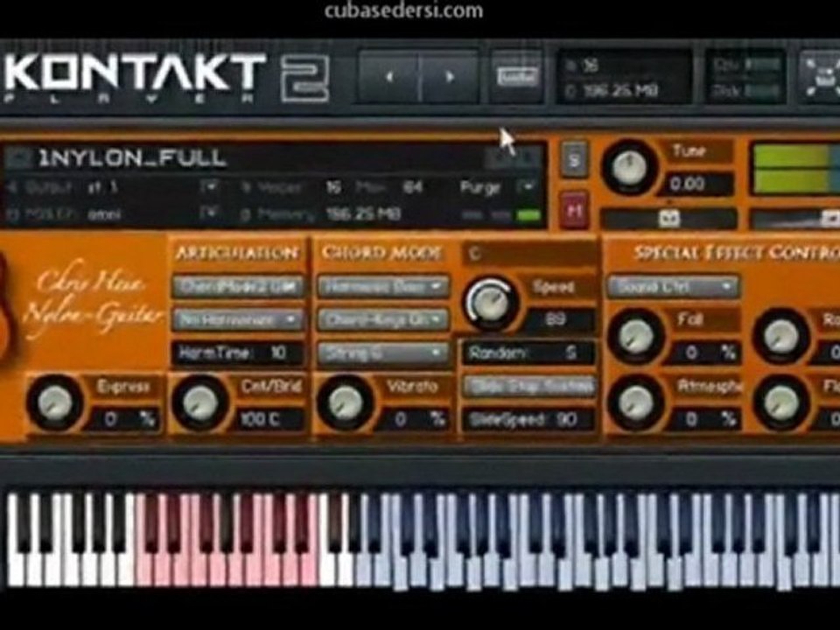Screen dimensions: 840x630
Task: Click the Express knob
Action: coord(54,402)
